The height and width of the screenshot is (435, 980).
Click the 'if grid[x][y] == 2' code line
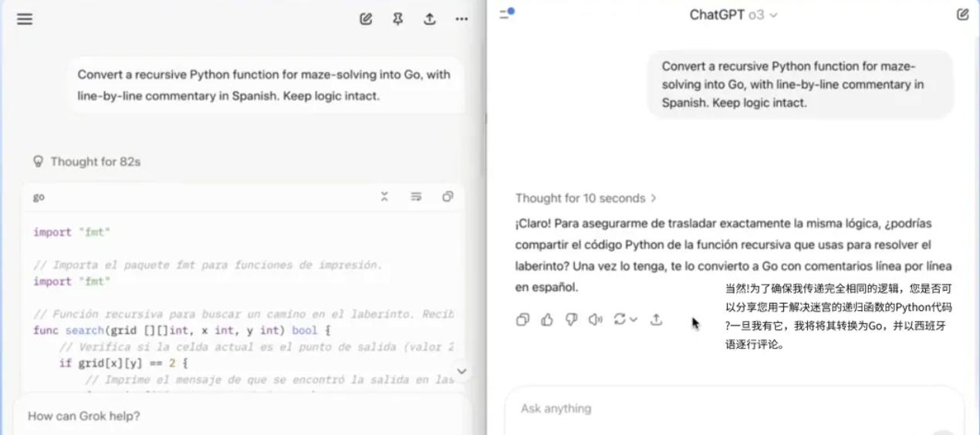(x=123, y=362)
